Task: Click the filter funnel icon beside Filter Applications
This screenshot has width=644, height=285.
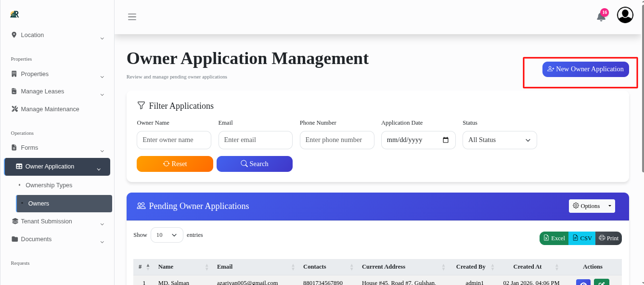Action: [x=141, y=105]
